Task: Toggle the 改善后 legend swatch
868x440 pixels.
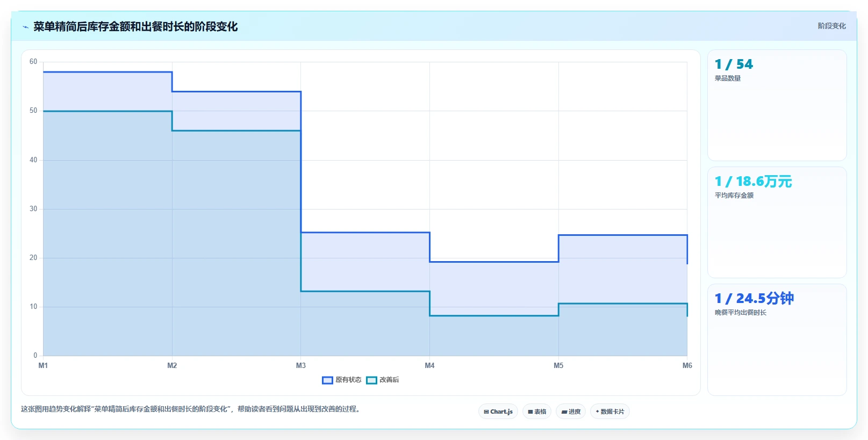Action: [x=371, y=380]
